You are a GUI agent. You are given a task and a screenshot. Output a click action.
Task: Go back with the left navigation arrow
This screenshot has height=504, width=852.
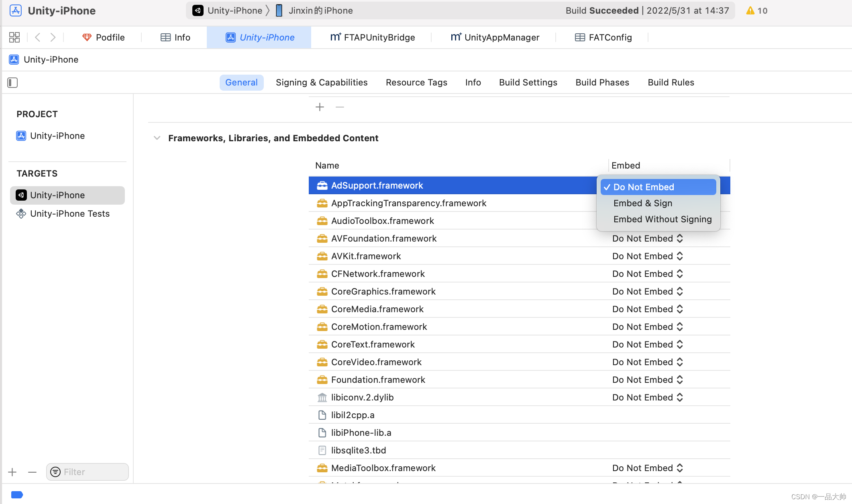coord(38,37)
